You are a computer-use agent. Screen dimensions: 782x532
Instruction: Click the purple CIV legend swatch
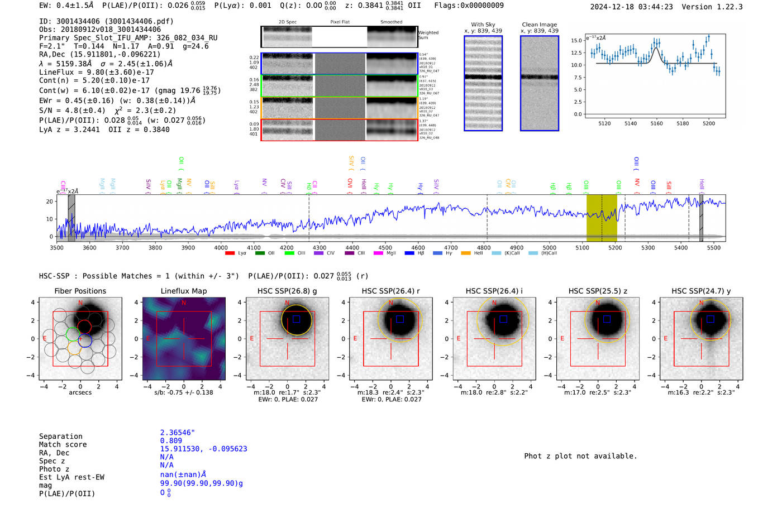pyautogui.click(x=318, y=253)
